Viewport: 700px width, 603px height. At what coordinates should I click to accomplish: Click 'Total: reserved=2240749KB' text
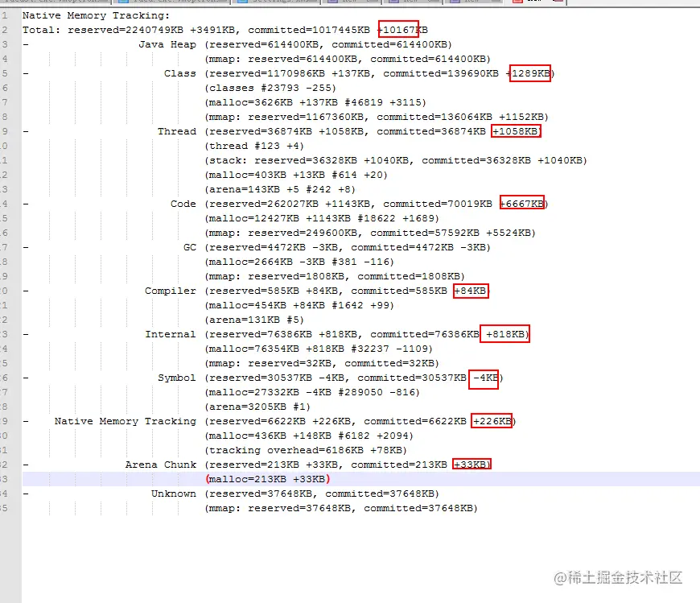coord(103,30)
